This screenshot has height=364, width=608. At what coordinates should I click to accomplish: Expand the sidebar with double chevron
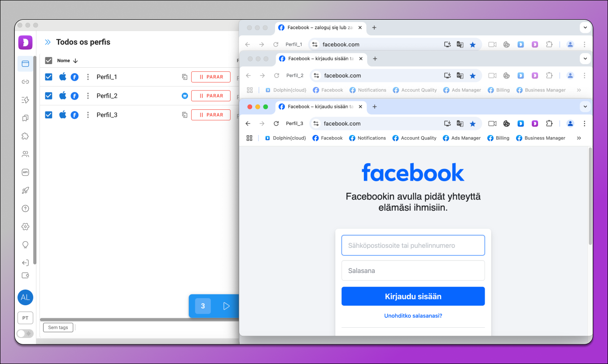click(x=48, y=42)
